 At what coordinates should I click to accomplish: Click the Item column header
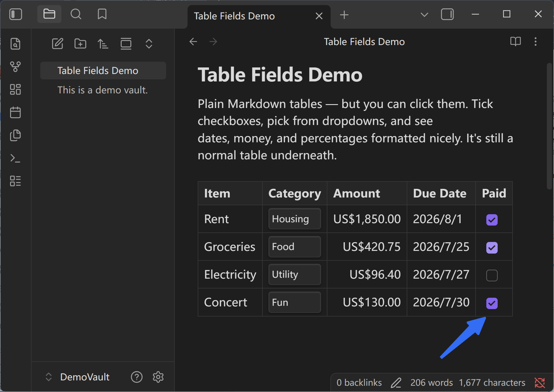(x=230, y=193)
